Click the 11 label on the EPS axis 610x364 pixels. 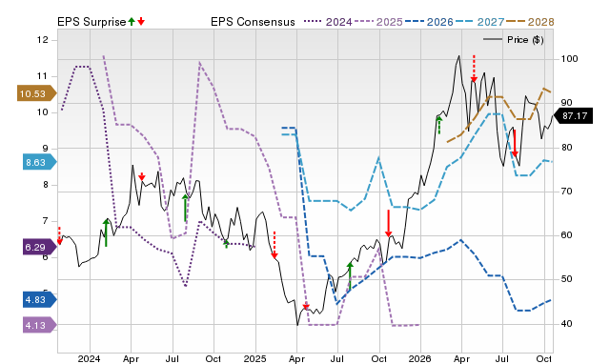tap(43, 76)
